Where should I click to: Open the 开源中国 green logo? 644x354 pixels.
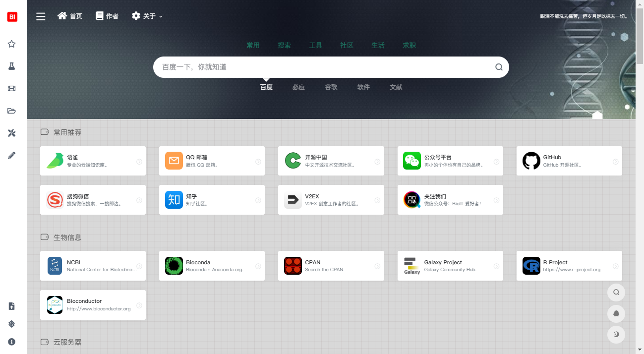click(293, 161)
